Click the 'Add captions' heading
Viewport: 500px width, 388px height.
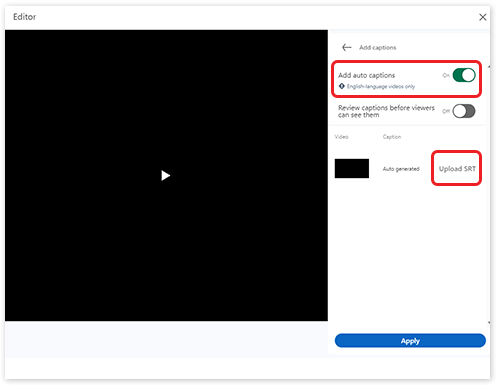click(377, 48)
